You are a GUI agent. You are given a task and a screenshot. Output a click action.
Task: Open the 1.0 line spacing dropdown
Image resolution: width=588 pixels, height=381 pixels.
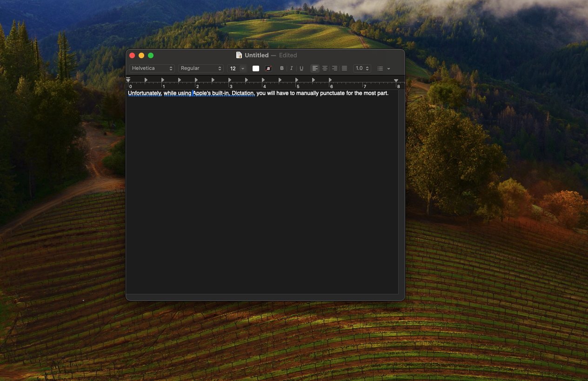click(x=362, y=68)
